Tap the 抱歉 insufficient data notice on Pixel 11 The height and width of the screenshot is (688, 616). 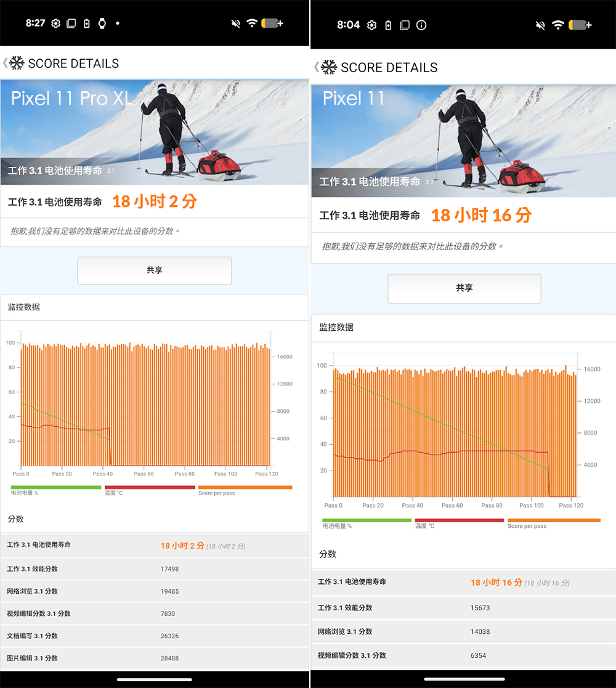[x=413, y=246]
